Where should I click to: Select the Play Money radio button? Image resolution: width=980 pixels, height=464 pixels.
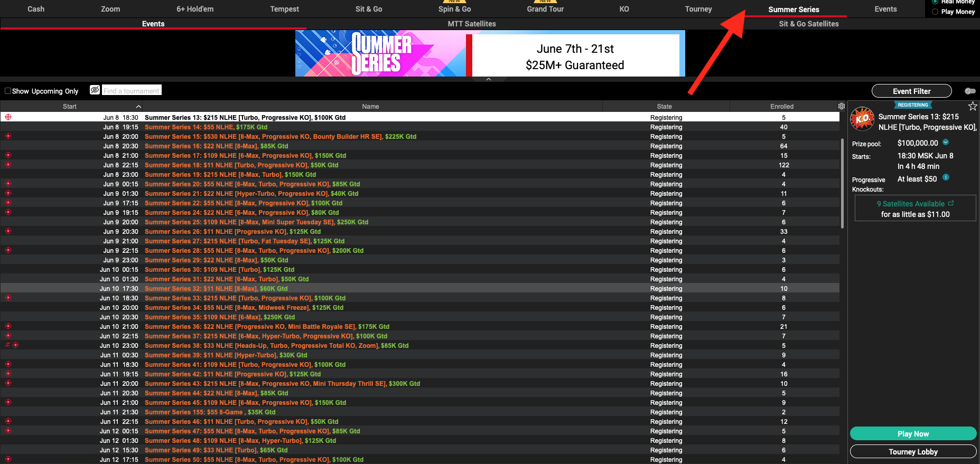[x=935, y=12]
